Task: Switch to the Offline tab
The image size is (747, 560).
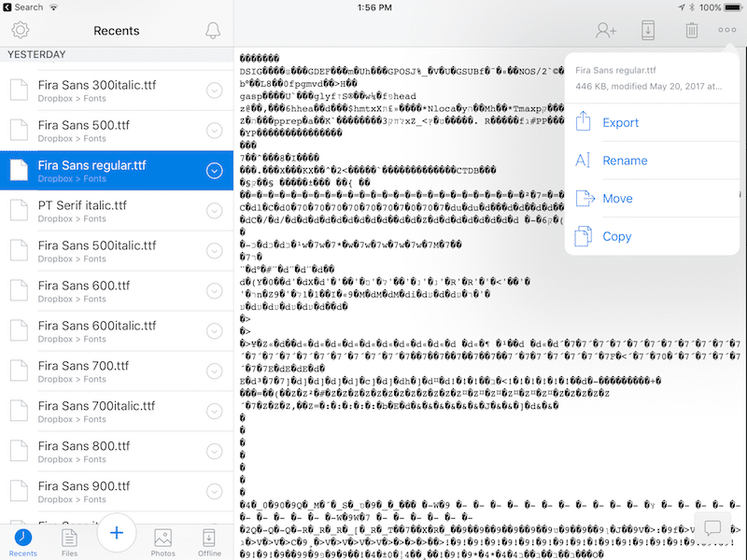Action: [x=210, y=541]
